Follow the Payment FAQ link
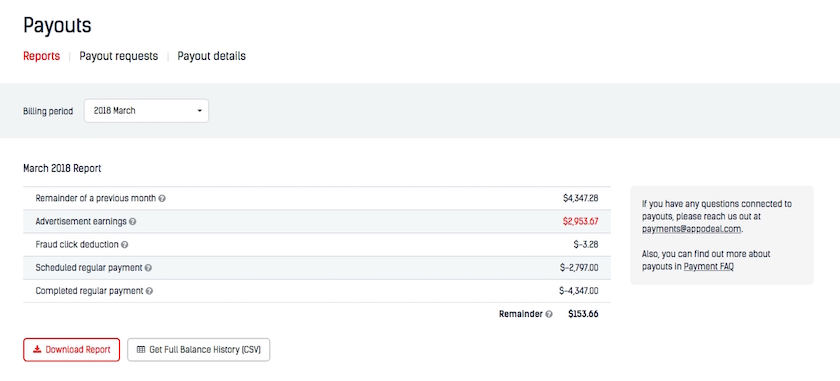The width and height of the screenshot is (840, 381). coord(709,266)
